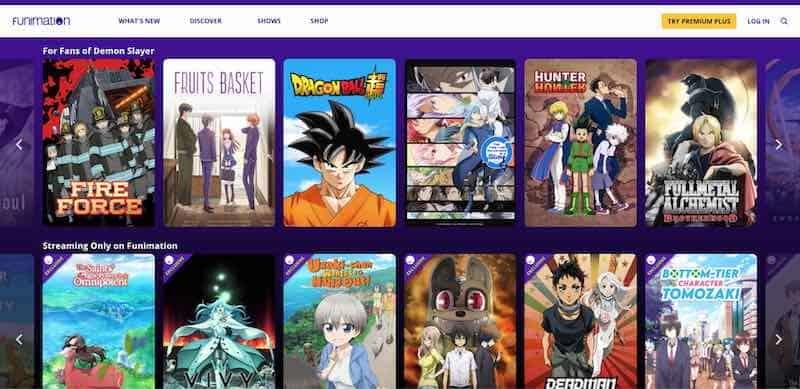Image resolution: width=800 pixels, height=389 pixels.
Task: Open search via the magnifying glass icon
Action: tap(784, 21)
